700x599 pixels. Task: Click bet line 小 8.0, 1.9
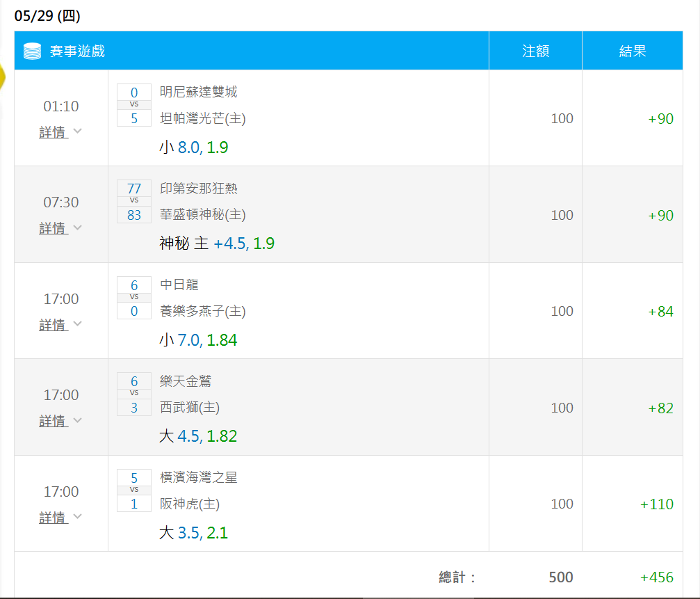tap(193, 147)
